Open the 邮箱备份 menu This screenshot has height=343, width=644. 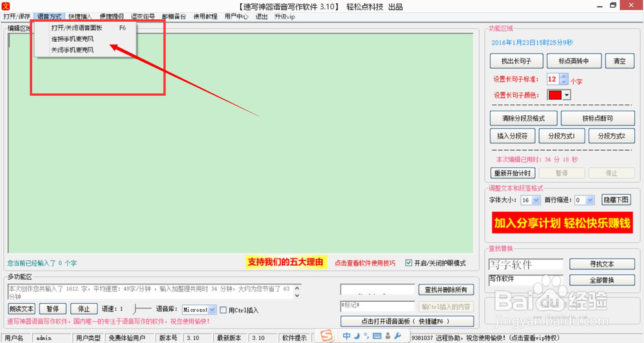174,17
